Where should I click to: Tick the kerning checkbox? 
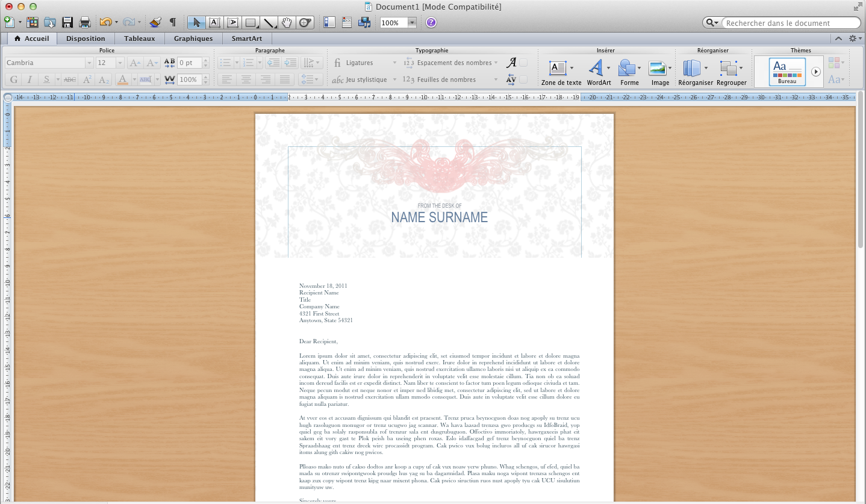[x=523, y=79]
